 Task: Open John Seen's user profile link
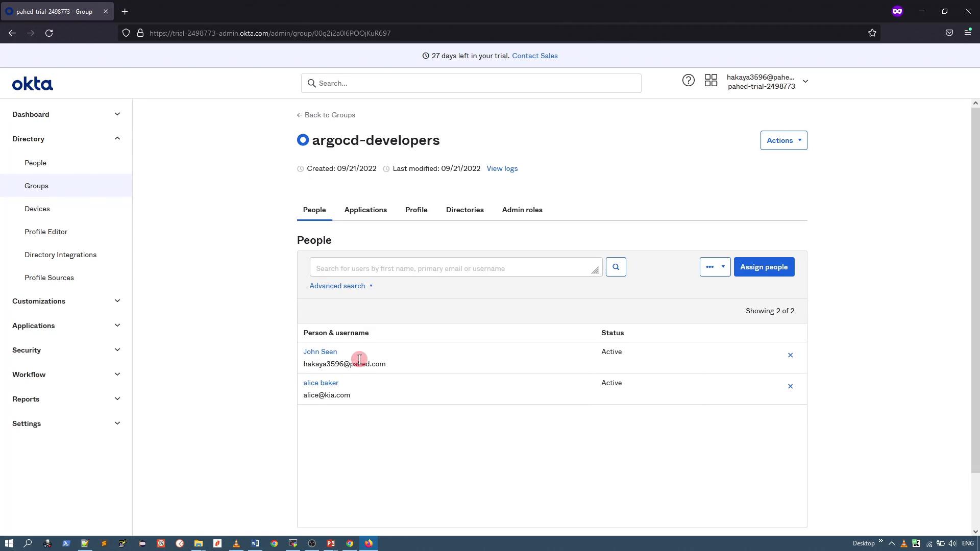point(320,352)
